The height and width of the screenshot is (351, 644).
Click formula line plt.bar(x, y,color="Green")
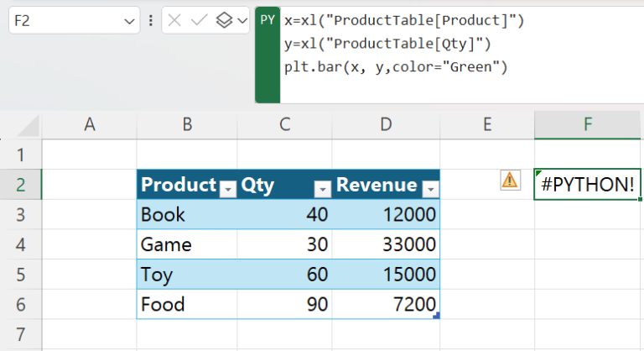pos(396,66)
